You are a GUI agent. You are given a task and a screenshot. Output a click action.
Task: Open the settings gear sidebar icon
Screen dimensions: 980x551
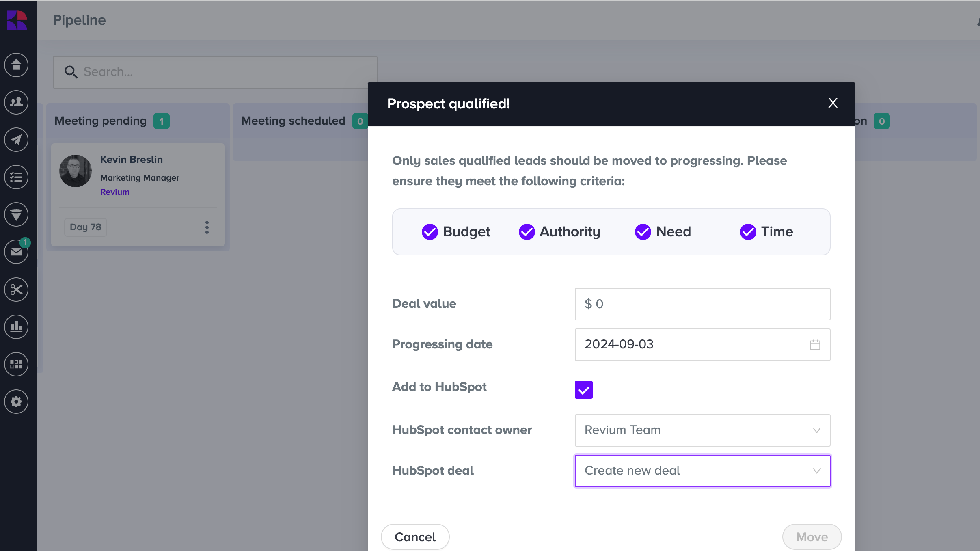[x=16, y=402]
